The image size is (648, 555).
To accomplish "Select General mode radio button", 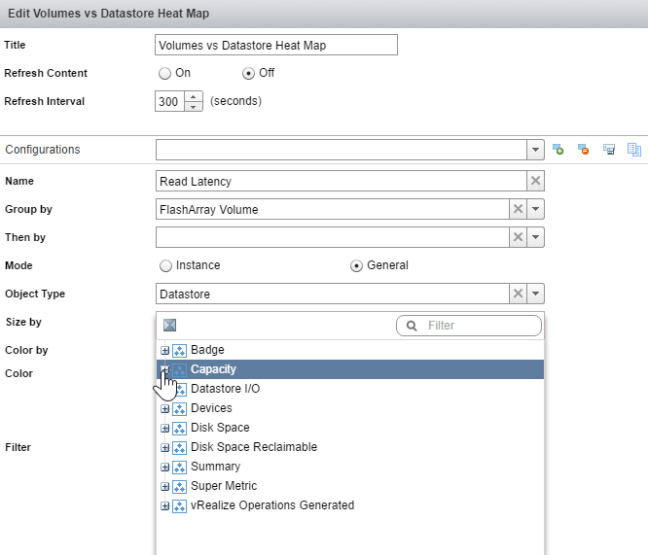I will [x=356, y=265].
